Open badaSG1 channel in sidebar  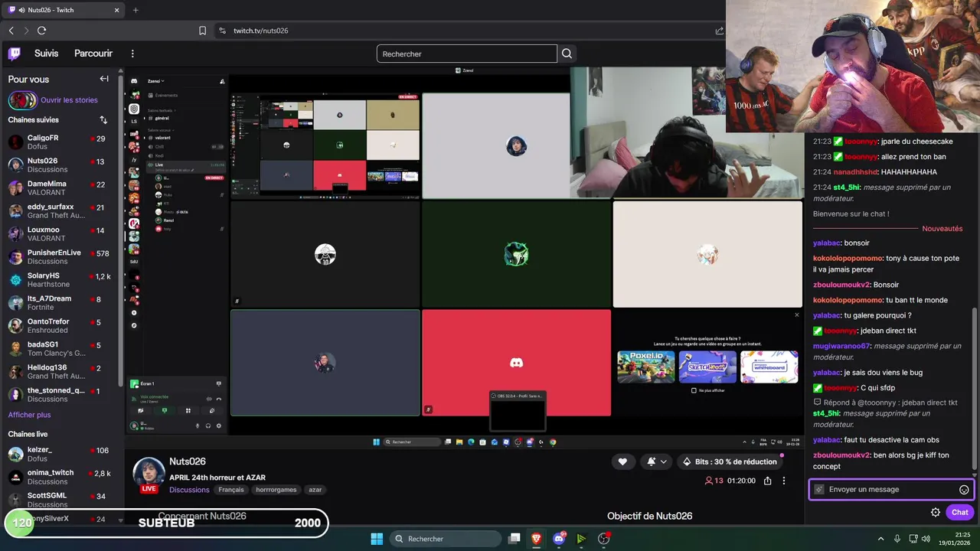(60, 349)
